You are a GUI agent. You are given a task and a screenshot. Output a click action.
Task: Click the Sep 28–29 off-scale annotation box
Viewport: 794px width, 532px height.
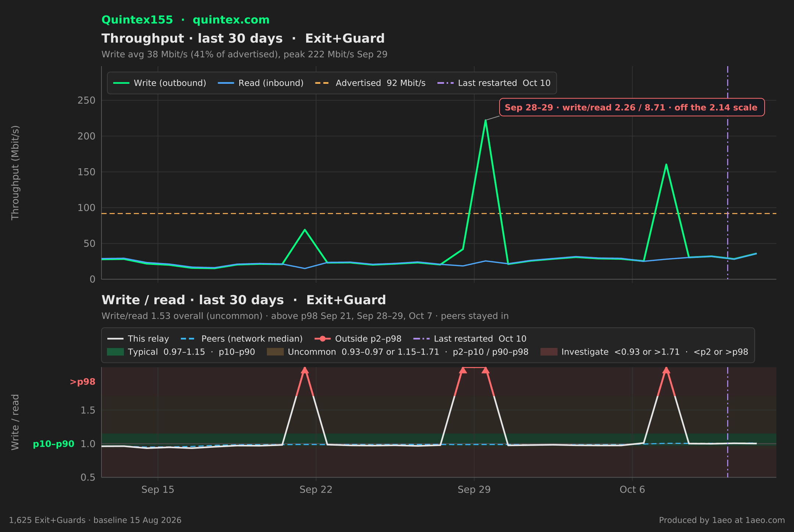pos(632,107)
